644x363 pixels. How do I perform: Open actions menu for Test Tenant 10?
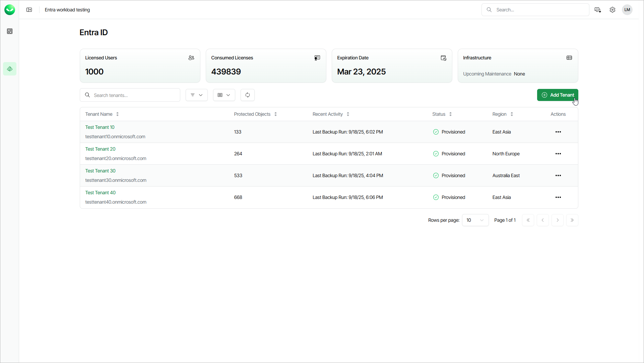point(558,132)
